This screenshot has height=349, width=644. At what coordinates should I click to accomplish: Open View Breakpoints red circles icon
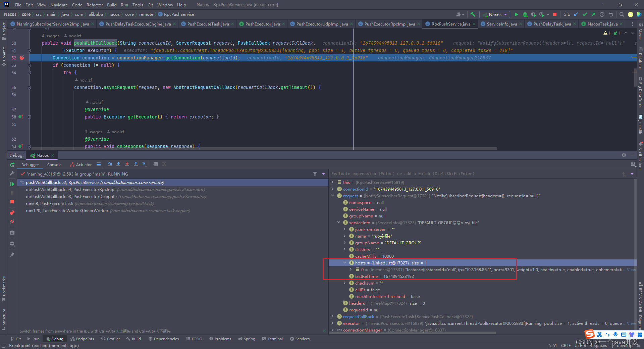click(x=12, y=213)
